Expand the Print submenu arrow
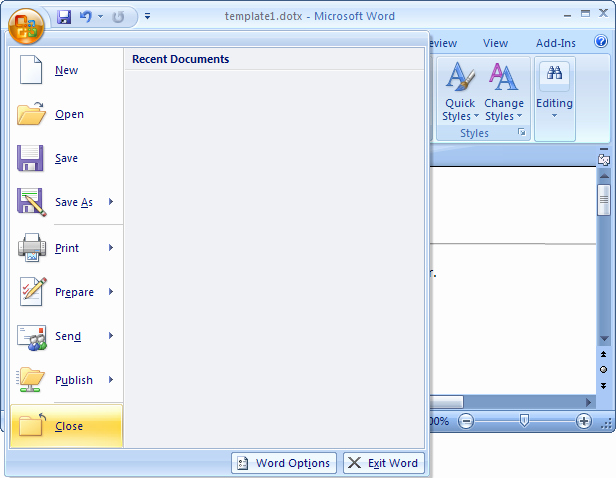This screenshot has width=616, height=478. coord(111,247)
